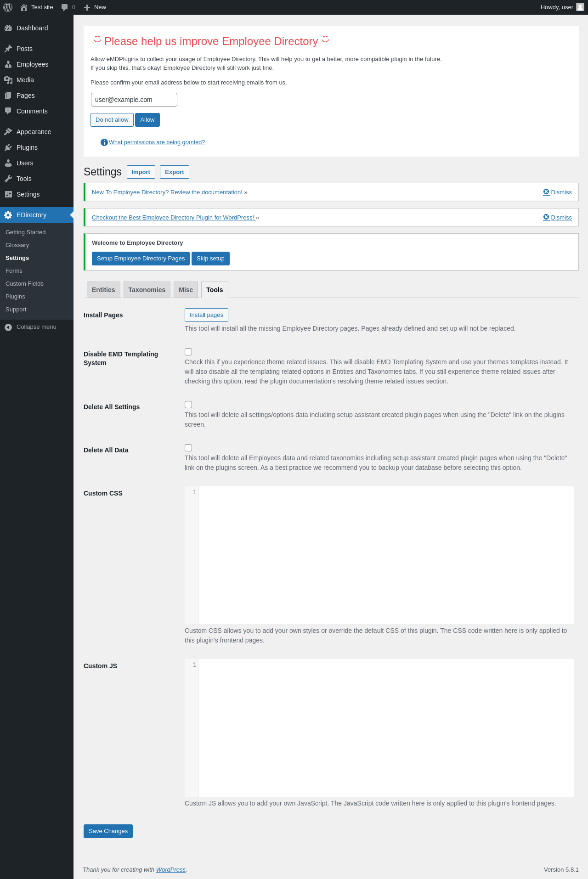Click the Posts pushpin icon
Viewport: 588px width, 879px height.
[x=8, y=49]
